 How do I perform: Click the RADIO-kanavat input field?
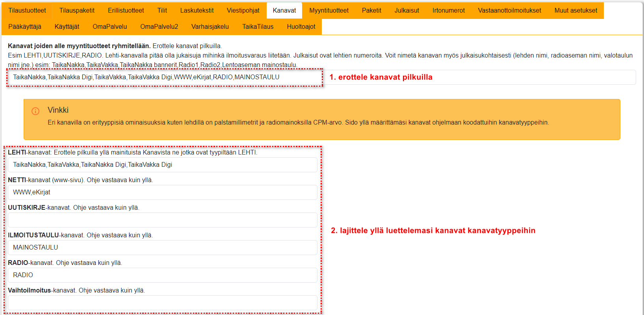[x=162, y=275]
